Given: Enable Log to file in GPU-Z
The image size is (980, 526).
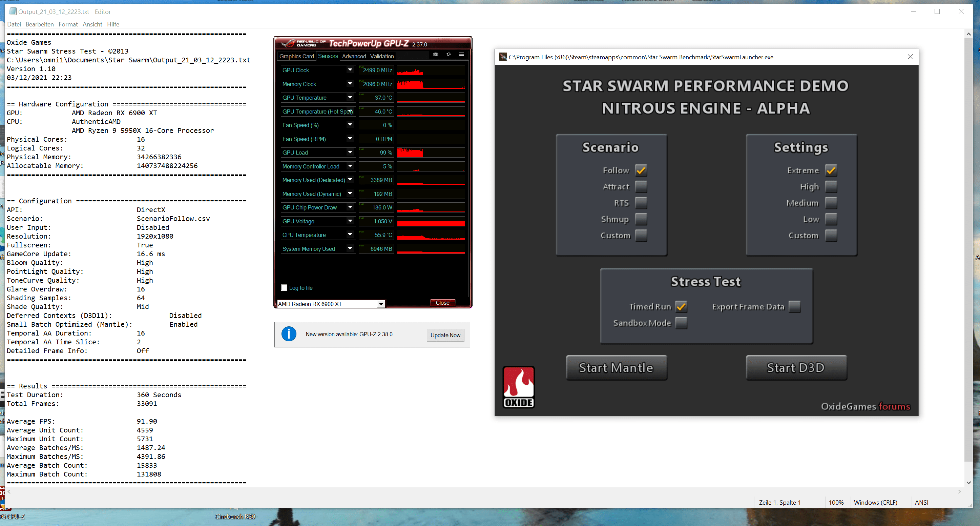Looking at the screenshot, I should point(284,288).
